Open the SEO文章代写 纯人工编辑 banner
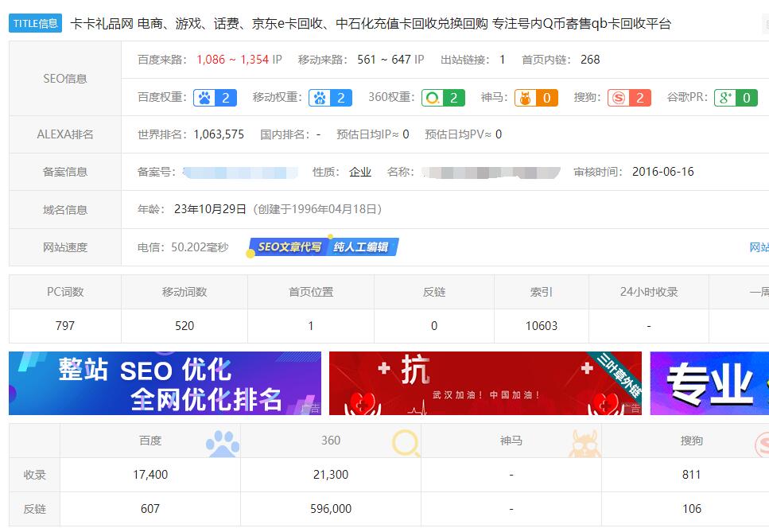 324,247
